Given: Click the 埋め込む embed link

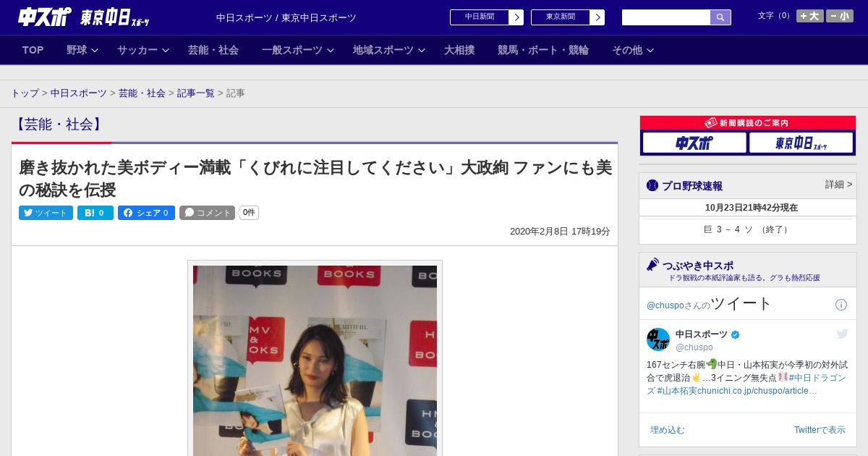Looking at the screenshot, I should [x=667, y=430].
